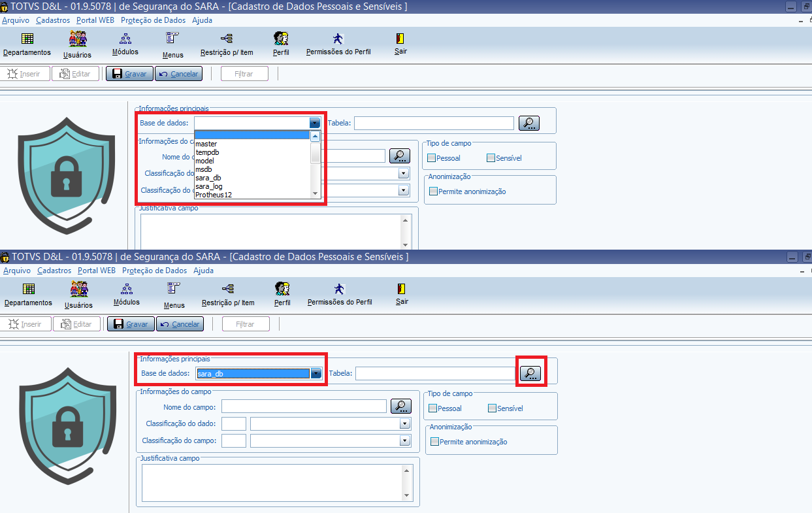Open Permissões do Perfil in window with open database list
The image size is (812, 513).
338,44
